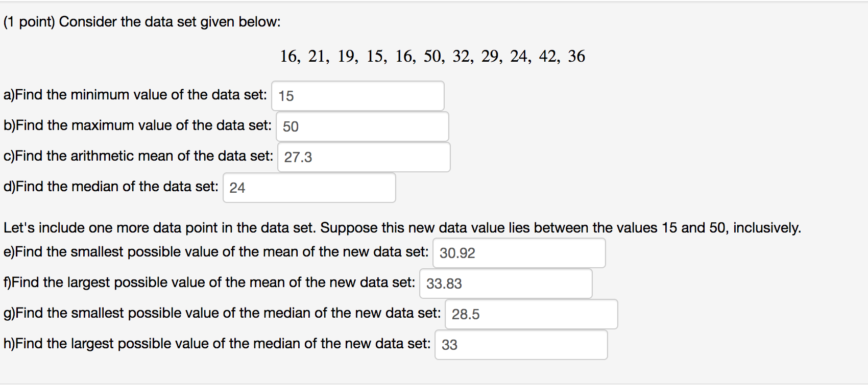Select the median answer box containing 24
Screen dimensions: 868x385
click(x=308, y=188)
